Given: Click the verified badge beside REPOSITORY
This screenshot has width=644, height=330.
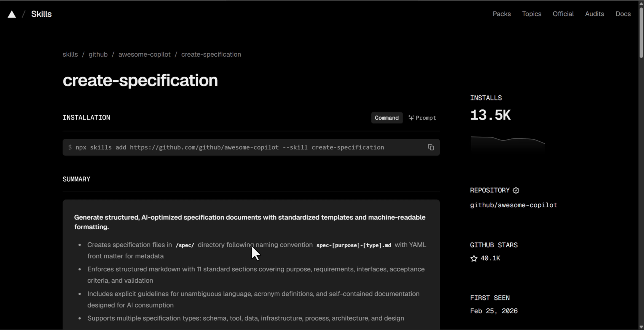Looking at the screenshot, I should [516, 190].
